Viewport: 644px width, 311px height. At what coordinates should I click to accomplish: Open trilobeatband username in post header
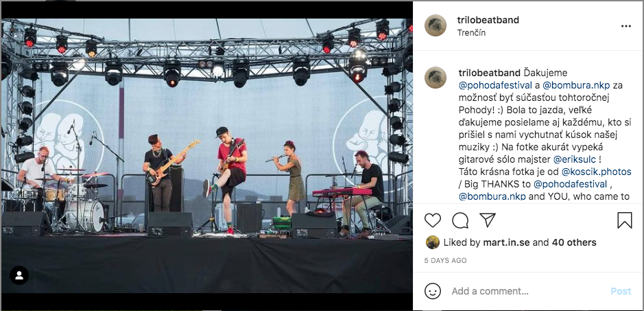[488, 20]
